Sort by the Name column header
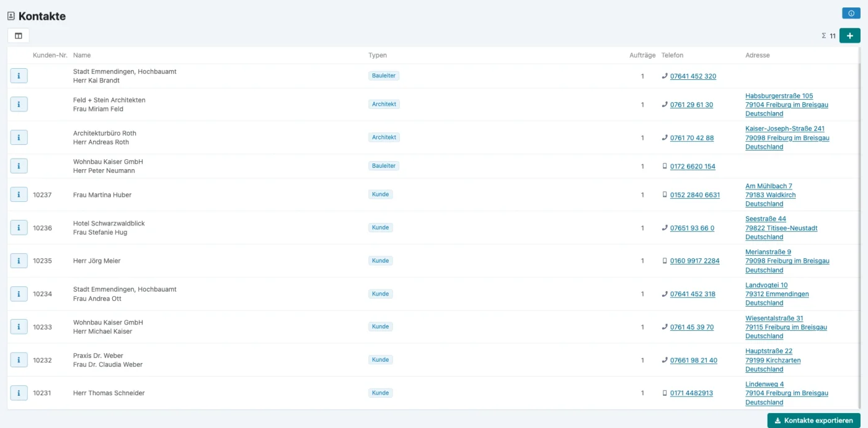The height and width of the screenshot is (428, 868). click(82, 55)
